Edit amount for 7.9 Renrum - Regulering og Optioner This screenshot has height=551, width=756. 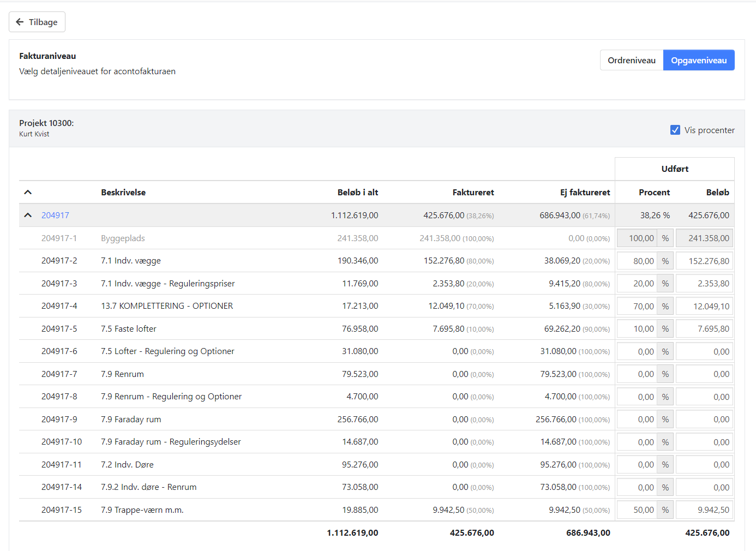704,397
